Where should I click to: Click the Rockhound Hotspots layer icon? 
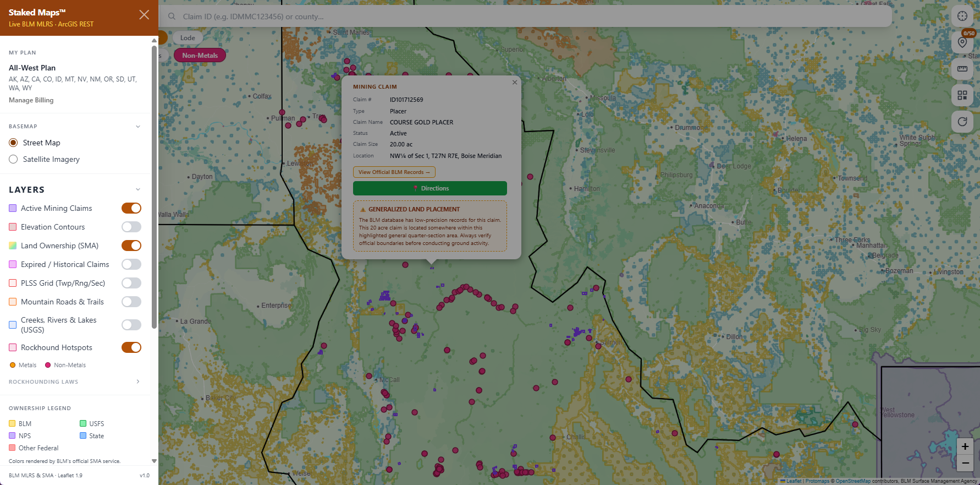13,347
